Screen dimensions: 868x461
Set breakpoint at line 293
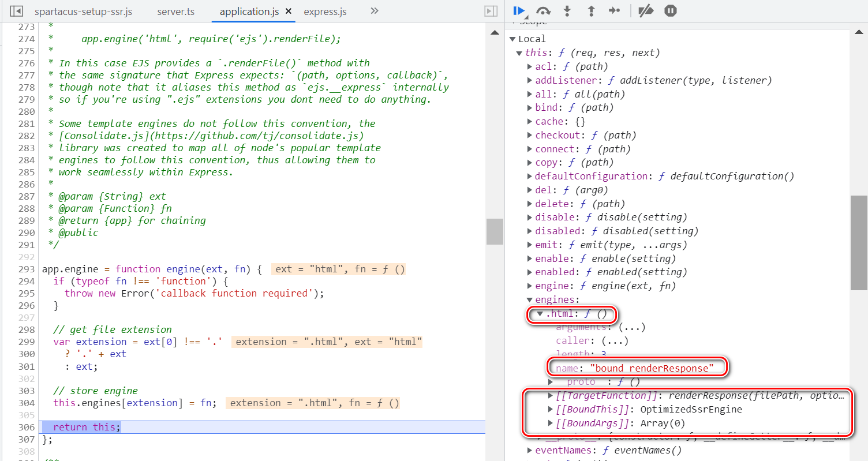point(27,269)
